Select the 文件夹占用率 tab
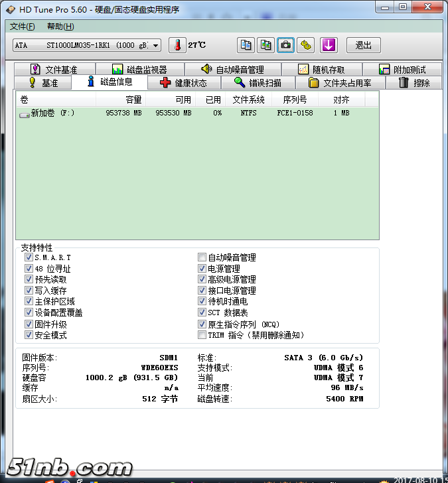448x483 pixels. (339, 83)
